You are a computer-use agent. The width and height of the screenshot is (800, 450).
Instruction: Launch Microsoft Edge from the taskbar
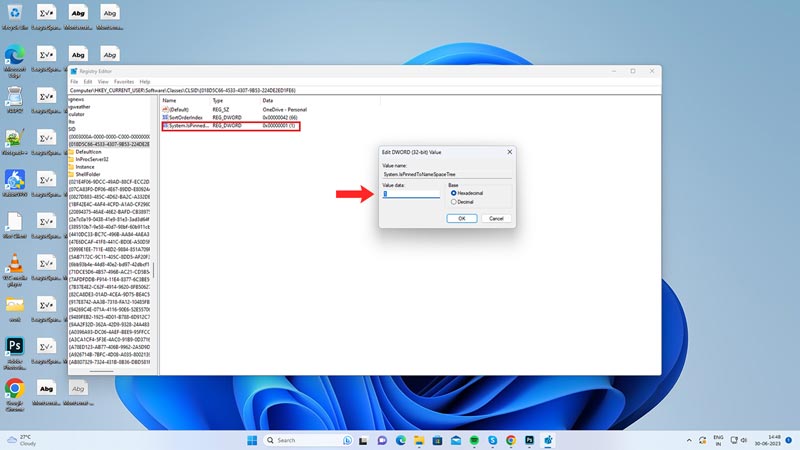point(401,440)
